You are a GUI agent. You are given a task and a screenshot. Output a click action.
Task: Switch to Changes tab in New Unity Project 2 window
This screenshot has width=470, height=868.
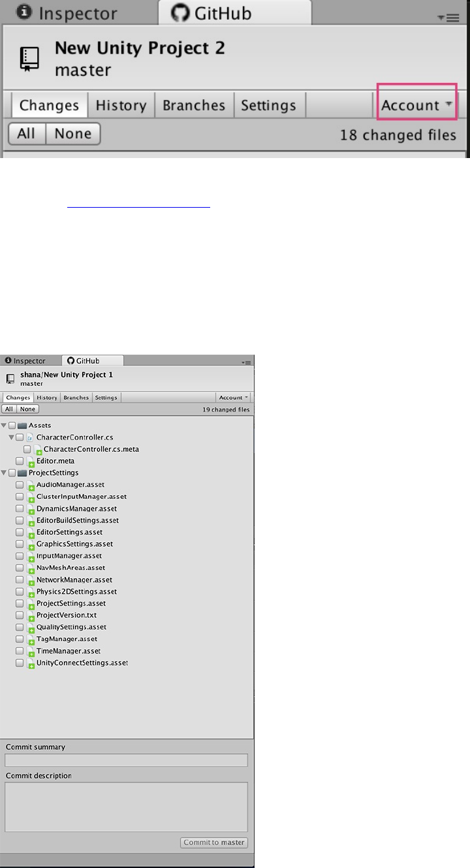click(x=49, y=105)
